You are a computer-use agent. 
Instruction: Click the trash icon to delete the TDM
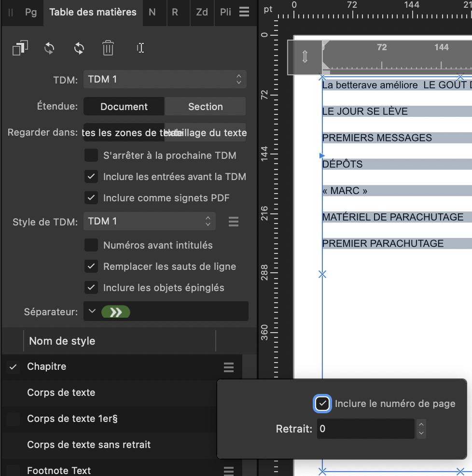pyautogui.click(x=108, y=48)
